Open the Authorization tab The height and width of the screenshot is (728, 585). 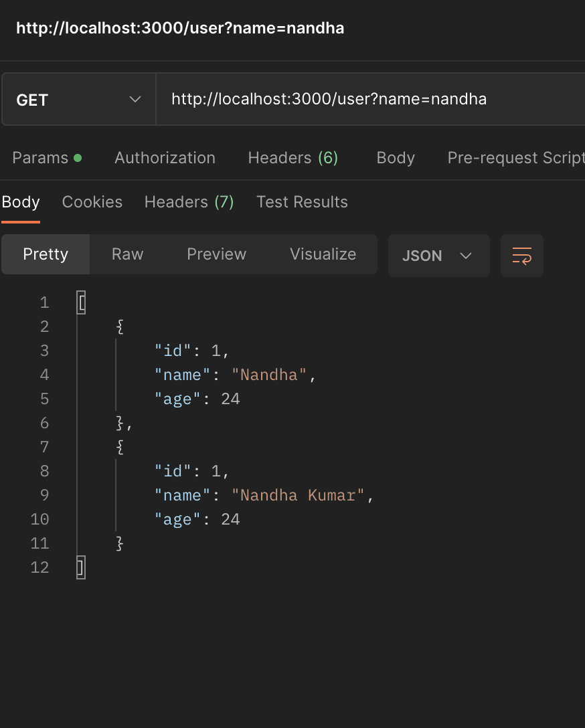pyautogui.click(x=165, y=158)
